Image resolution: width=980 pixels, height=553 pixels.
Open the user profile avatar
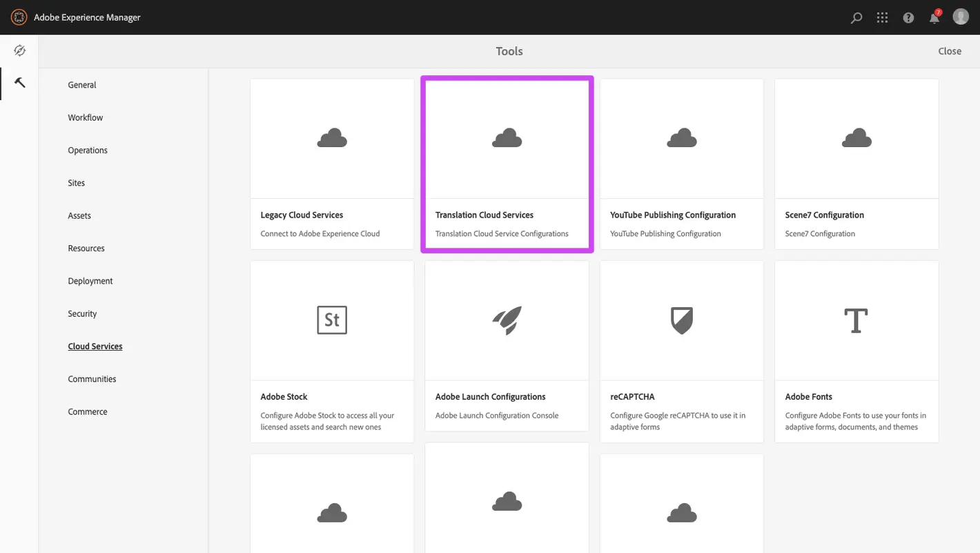pyautogui.click(x=961, y=17)
